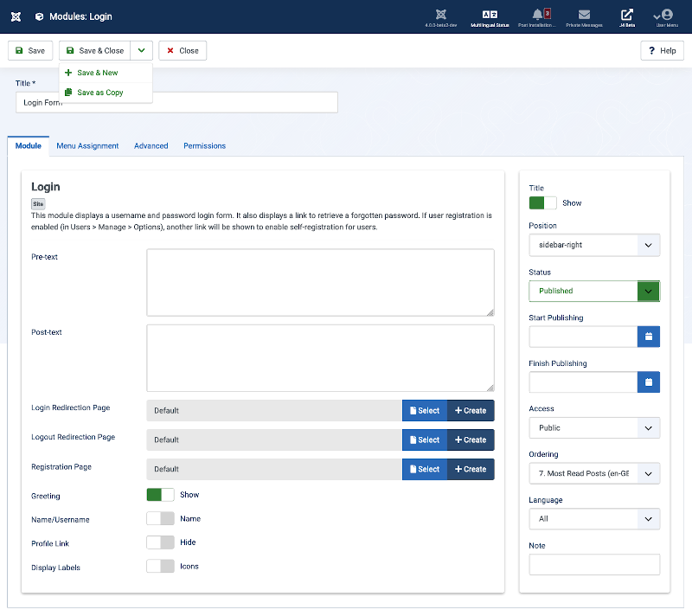Click Save & Close button
Image resolution: width=692 pixels, height=616 pixels.
tap(95, 51)
